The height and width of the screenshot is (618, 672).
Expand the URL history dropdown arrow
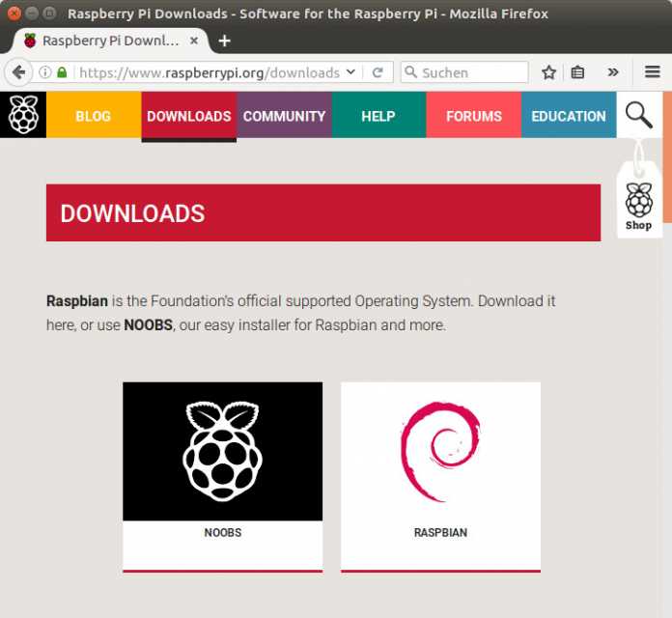pos(350,72)
